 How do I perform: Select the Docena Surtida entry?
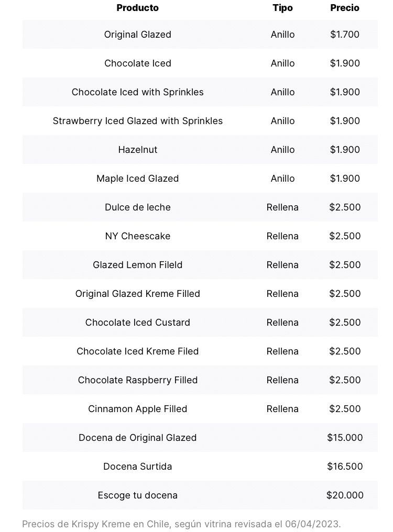pos(137,467)
